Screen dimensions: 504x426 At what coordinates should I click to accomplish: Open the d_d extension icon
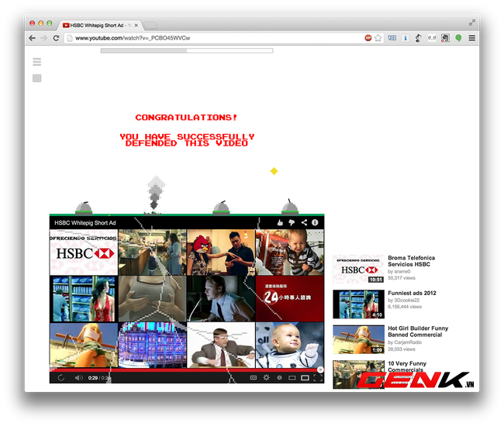click(432, 38)
